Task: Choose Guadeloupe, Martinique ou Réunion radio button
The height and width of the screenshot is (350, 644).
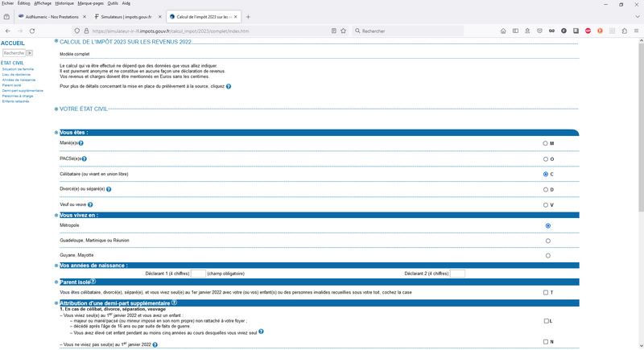Action: [548, 241]
